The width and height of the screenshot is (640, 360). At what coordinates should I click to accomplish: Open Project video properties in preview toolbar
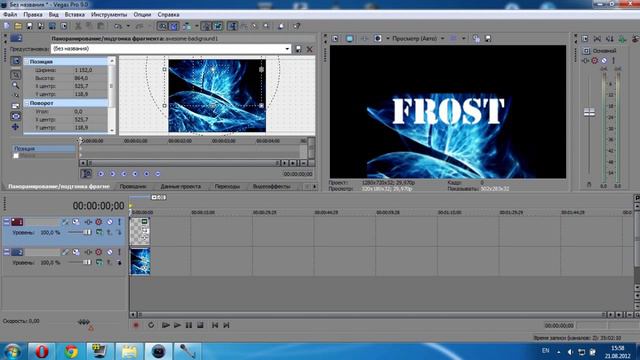click(x=335, y=38)
